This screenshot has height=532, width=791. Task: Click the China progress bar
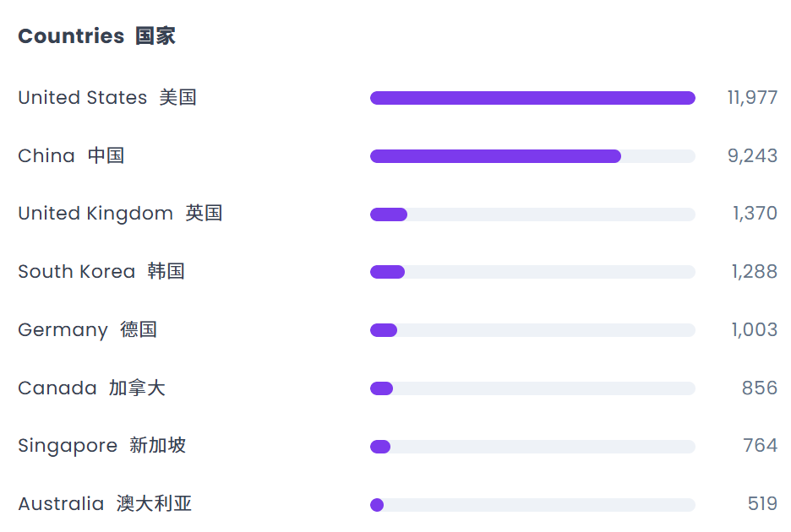pyautogui.click(x=532, y=156)
